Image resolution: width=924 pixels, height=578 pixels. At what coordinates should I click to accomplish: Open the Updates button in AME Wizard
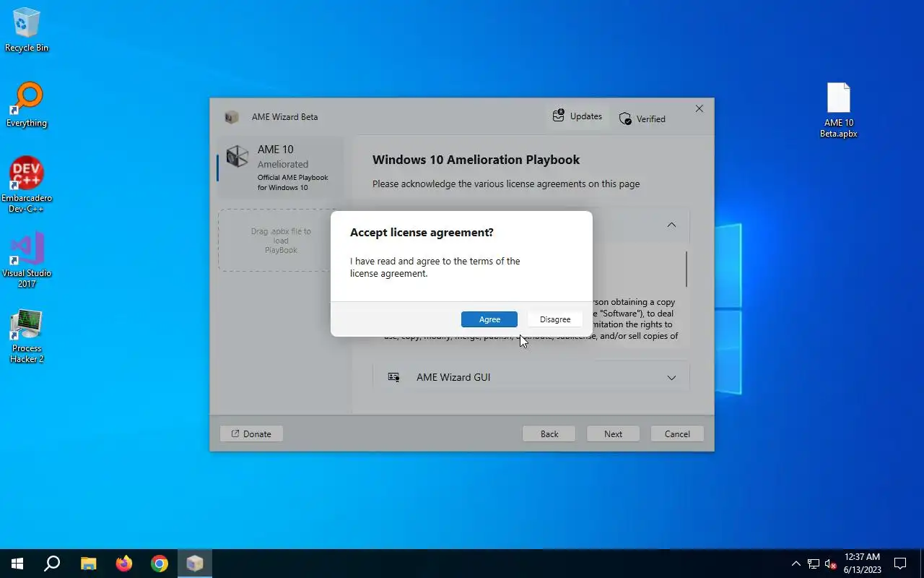(x=577, y=116)
